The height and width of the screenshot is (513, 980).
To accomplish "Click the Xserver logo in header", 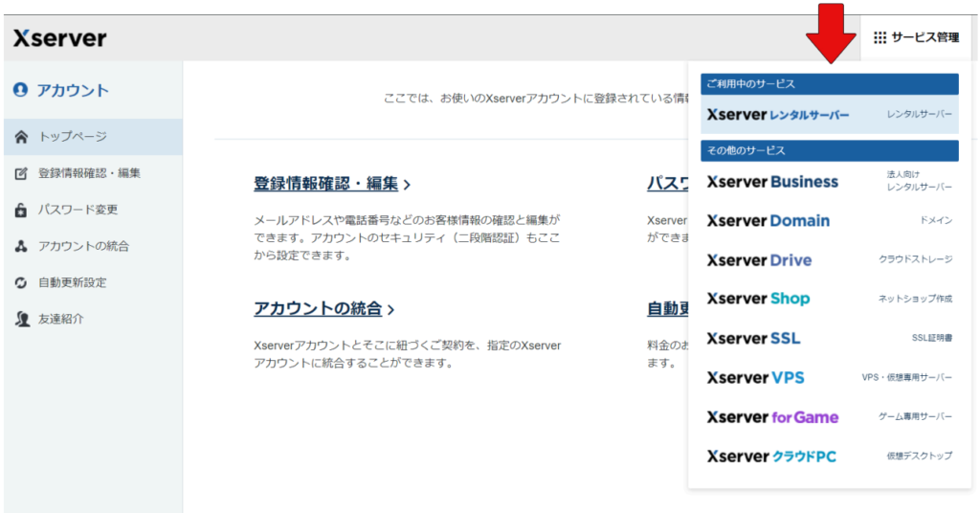I will [59, 38].
